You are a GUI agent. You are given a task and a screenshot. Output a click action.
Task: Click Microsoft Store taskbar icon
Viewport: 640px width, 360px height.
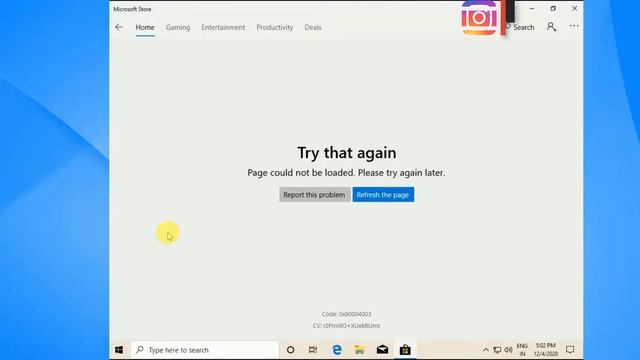coord(405,350)
